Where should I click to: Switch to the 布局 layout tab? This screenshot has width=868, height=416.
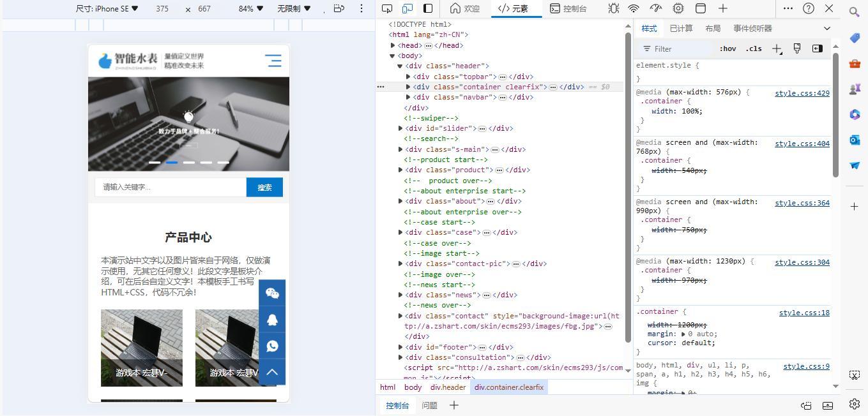[x=713, y=28]
